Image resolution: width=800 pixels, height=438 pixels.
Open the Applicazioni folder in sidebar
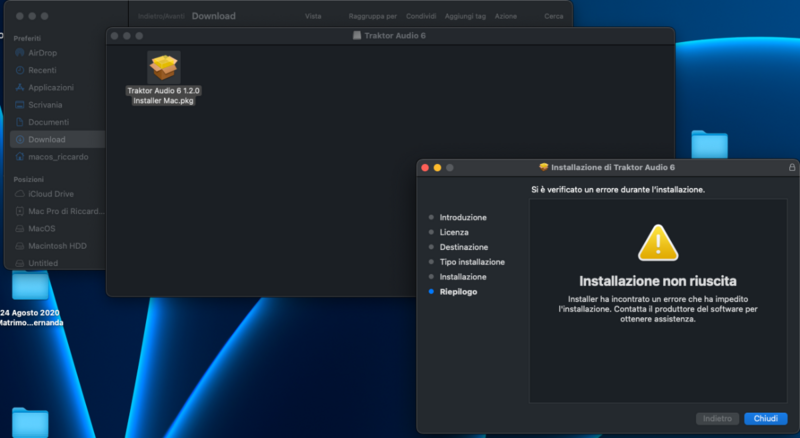click(x=50, y=87)
